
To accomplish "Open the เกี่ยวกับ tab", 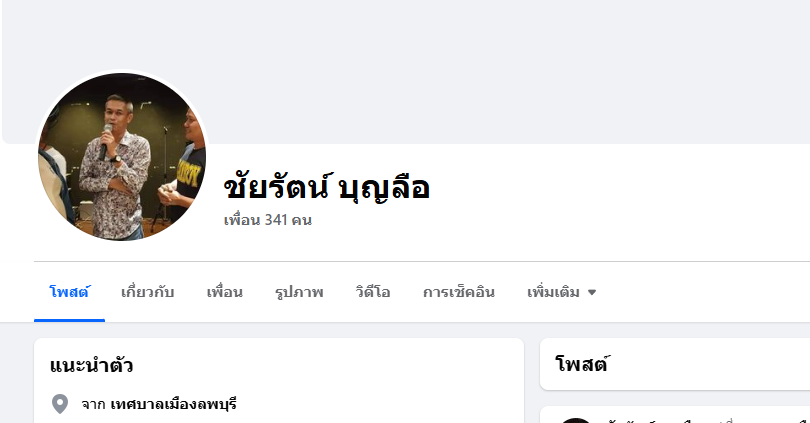I will [147, 292].
